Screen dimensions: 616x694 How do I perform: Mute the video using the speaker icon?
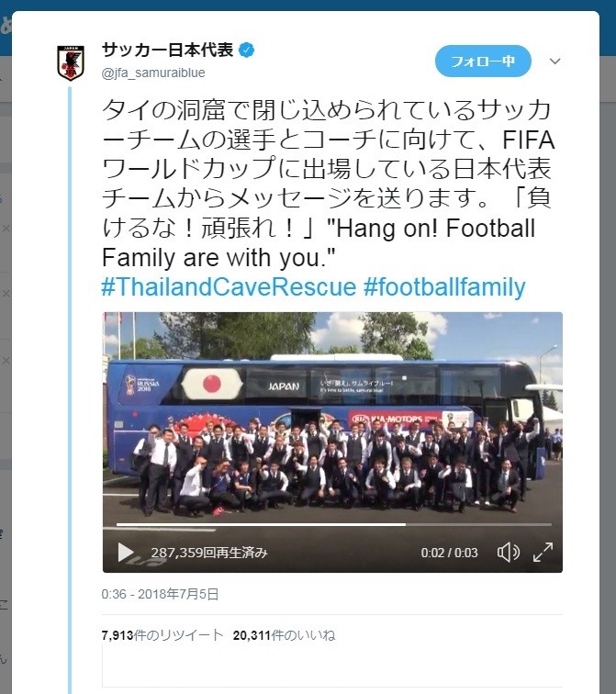(x=508, y=553)
